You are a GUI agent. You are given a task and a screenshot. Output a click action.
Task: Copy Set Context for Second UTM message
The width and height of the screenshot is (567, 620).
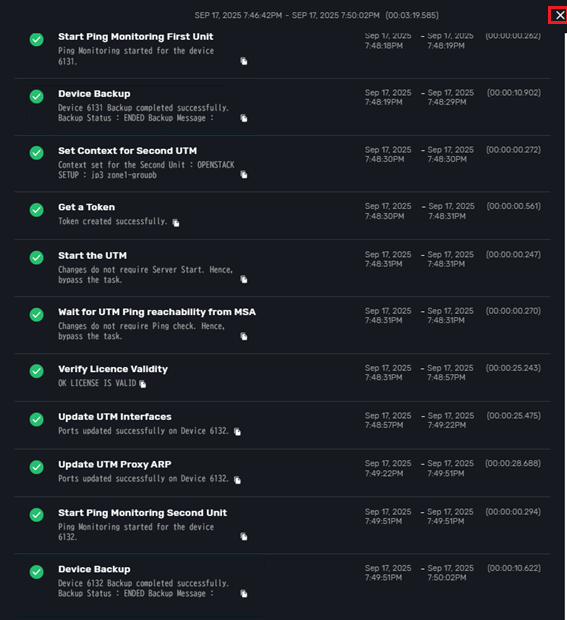coord(244,174)
